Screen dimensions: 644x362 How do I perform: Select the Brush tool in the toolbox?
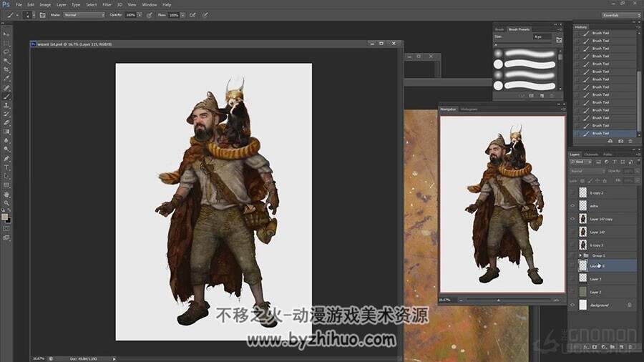(6, 97)
